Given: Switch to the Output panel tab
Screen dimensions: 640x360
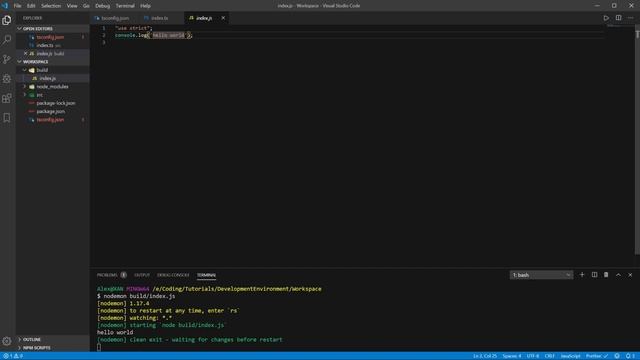Looking at the screenshot, I should pyautogui.click(x=142, y=275).
